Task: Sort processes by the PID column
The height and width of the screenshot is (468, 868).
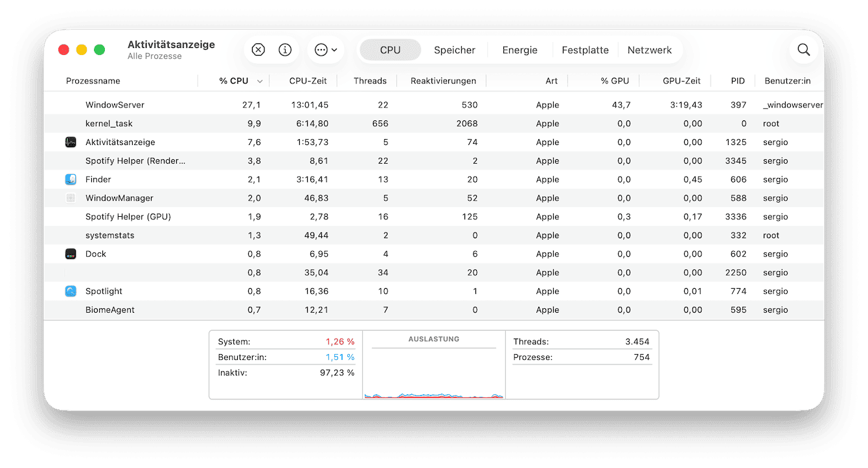Action: (737, 81)
